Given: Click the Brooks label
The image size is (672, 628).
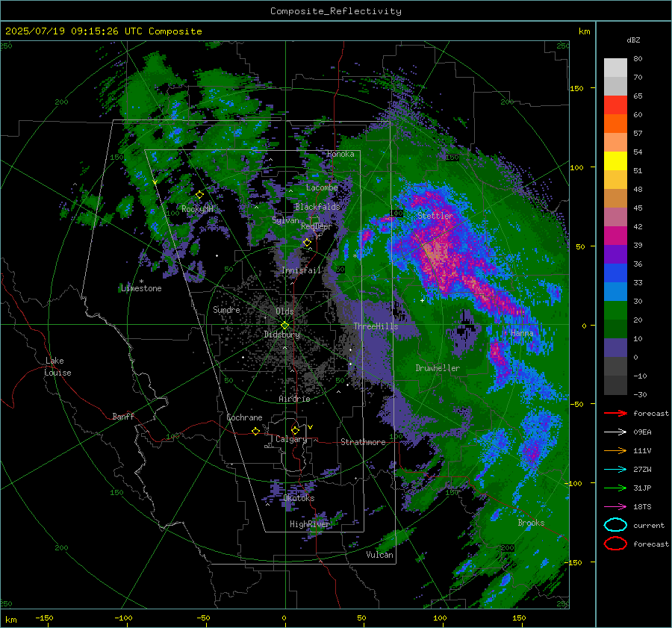Looking at the screenshot, I should [532, 523].
